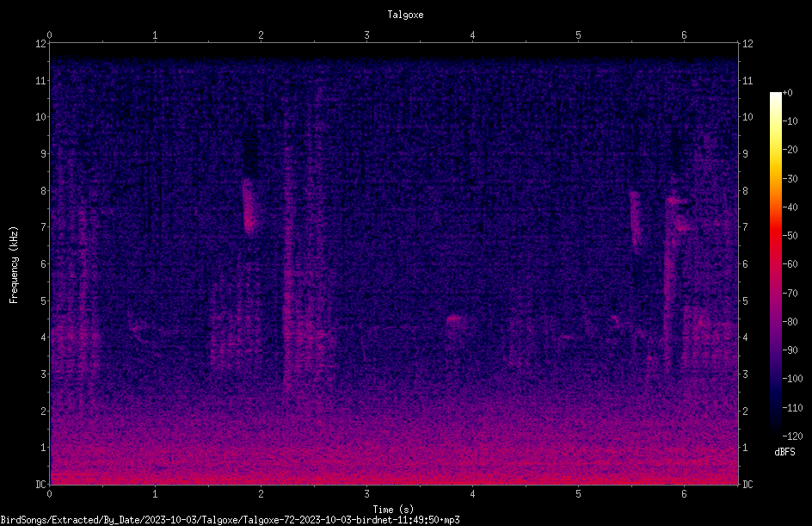
Task: Click the bird call near 1.9 s at 7–8 kHz
Action: coord(249,207)
